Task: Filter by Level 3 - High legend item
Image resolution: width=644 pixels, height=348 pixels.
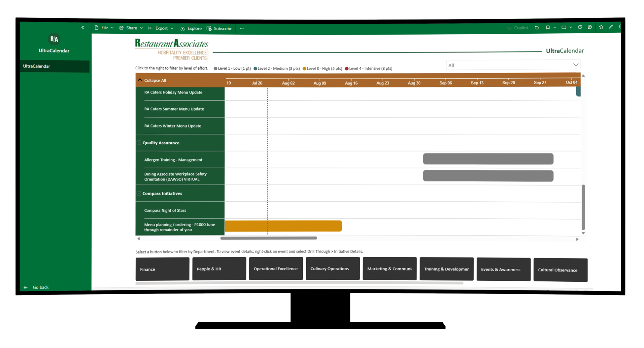Action: click(322, 69)
